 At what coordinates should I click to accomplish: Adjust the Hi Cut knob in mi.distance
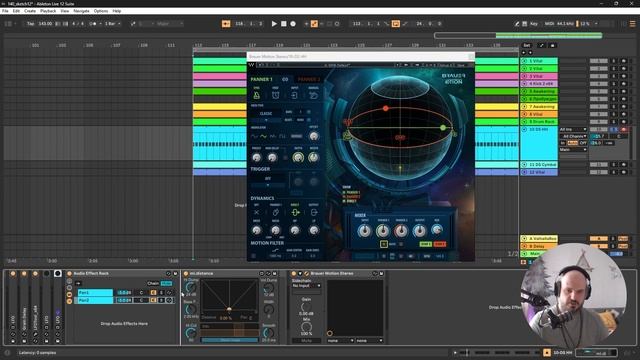[191, 333]
